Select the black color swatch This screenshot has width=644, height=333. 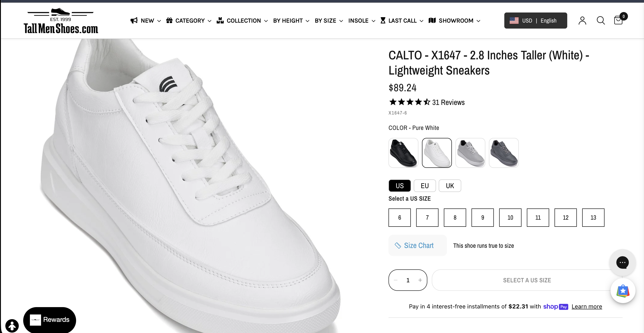click(403, 153)
